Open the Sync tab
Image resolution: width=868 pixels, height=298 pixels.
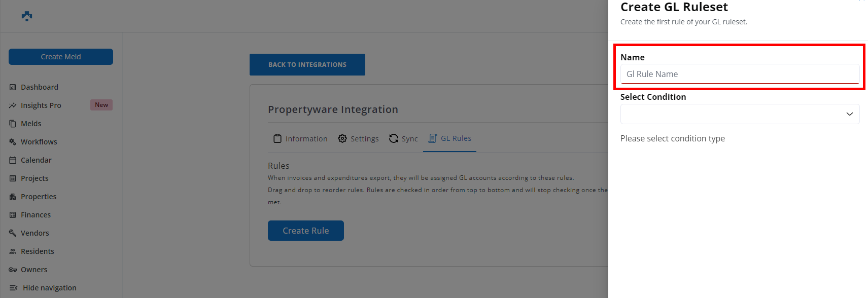pos(403,139)
